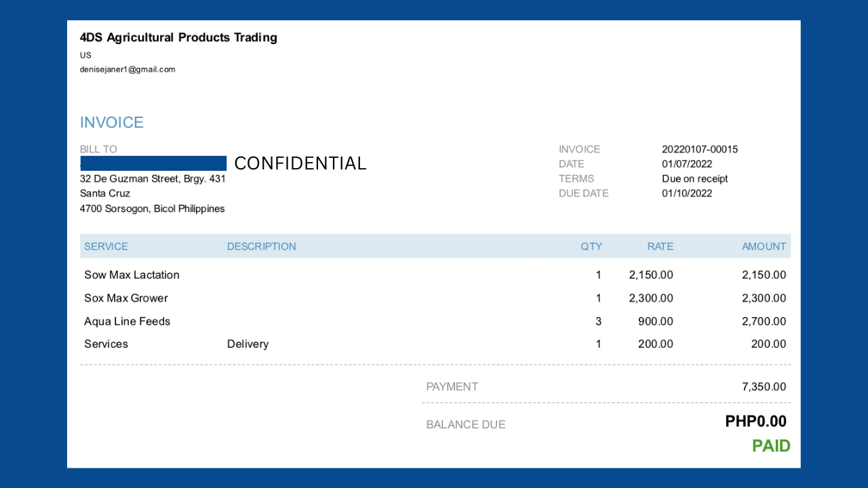Click the Delivery description text
The width and height of the screenshot is (868, 488).
click(x=248, y=344)
